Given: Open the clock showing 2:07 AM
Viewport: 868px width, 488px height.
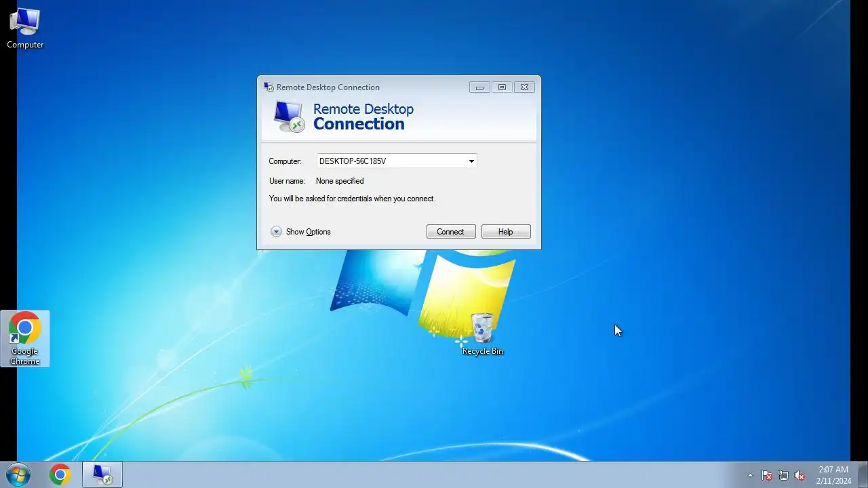Looking at the screenshot, I should pyautogui.click(x=833, y=475).
